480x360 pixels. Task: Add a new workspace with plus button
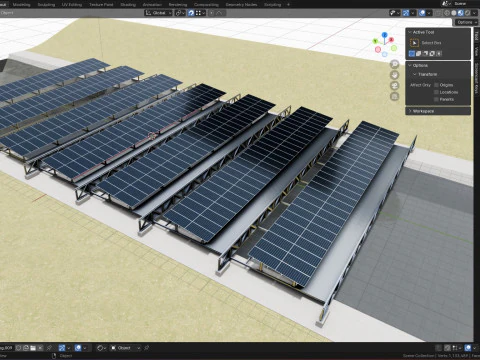tap(288, 4)
